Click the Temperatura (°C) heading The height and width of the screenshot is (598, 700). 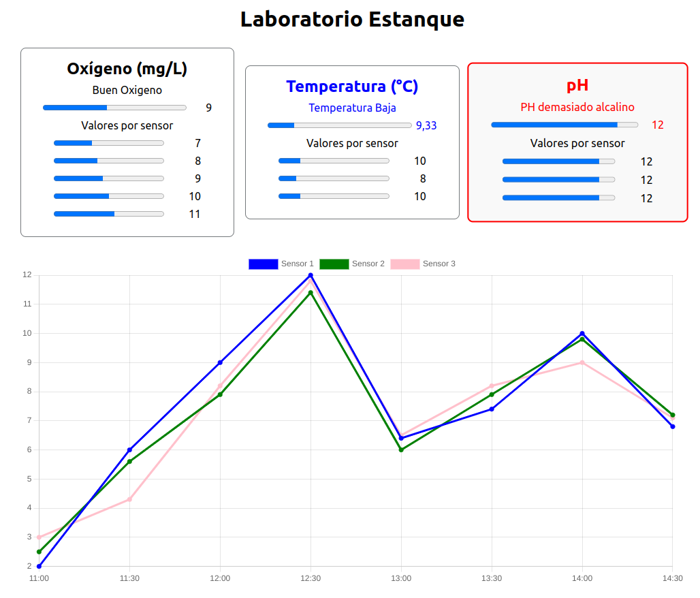(352, 86)
